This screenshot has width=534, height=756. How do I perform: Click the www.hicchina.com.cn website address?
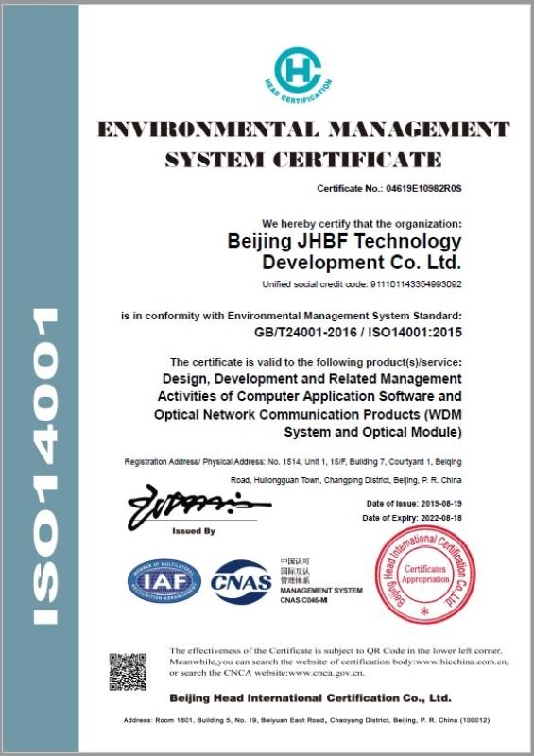[460, 661]
